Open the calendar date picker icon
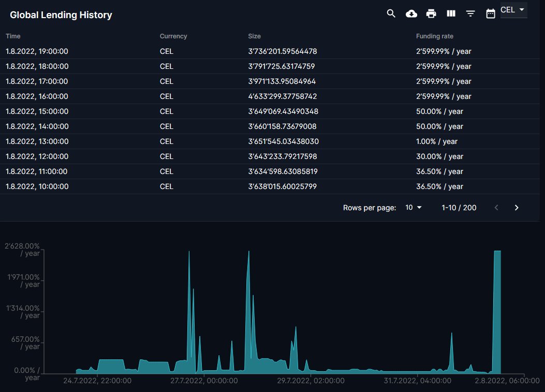Screen dimensions: 545x392 491,13
